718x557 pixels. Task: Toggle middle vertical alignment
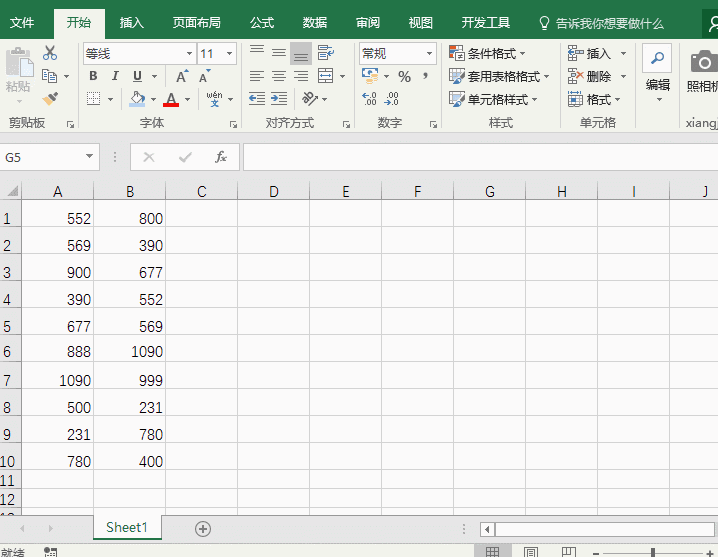tap(278, 53)
